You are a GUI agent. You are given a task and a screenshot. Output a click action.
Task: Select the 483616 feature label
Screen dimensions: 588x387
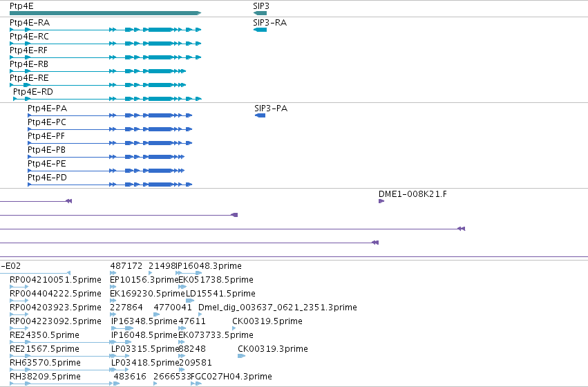[x=130, y=376]
